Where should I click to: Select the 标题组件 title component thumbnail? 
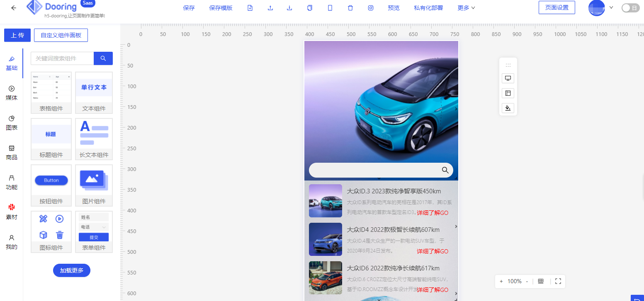51,139
